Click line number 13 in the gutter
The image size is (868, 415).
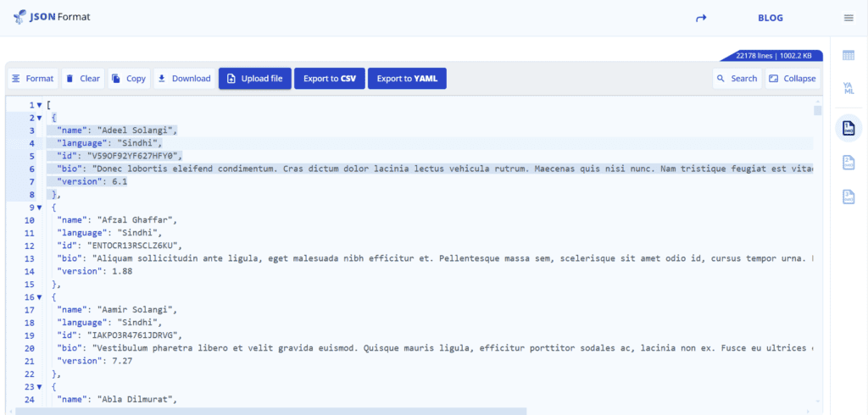click(30, 258)
